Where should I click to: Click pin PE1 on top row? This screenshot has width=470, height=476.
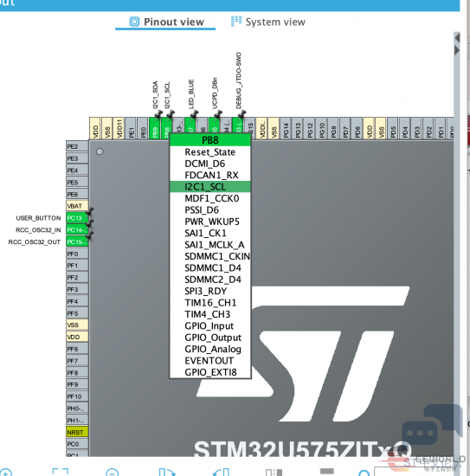click(131, 128)
